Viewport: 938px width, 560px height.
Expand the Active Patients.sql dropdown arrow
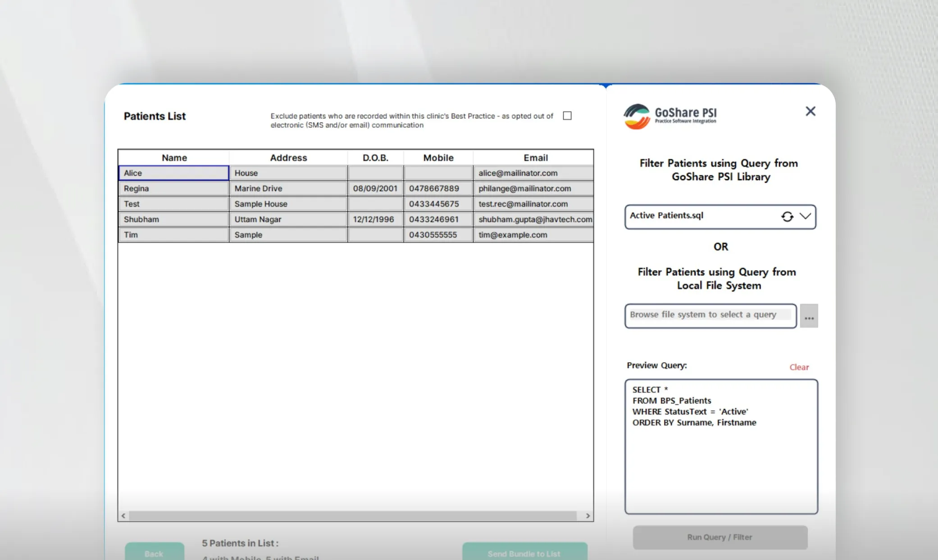(x=805, y=217)
